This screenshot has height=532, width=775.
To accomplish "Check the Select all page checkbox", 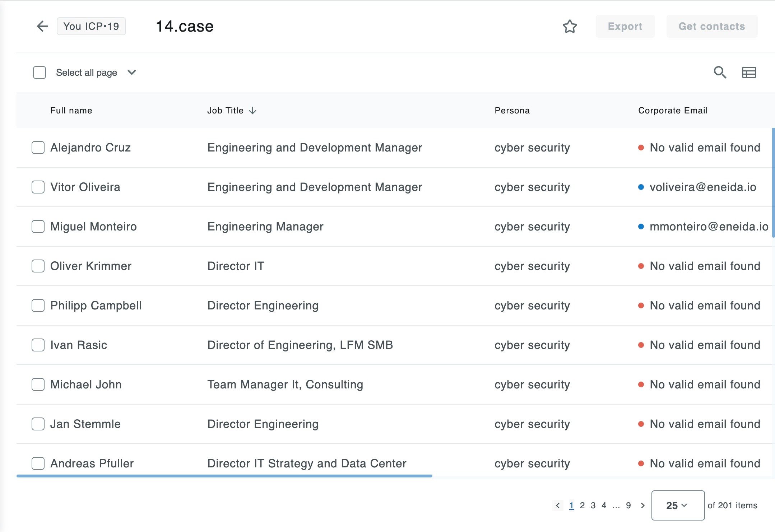I will (x=40, y=73).
